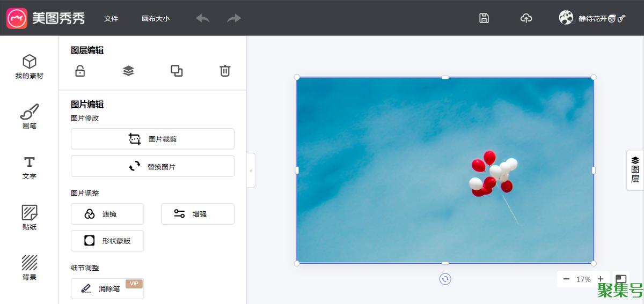Click the undo arrow
The width and height of the screenshot is (644, 304).
203,18
